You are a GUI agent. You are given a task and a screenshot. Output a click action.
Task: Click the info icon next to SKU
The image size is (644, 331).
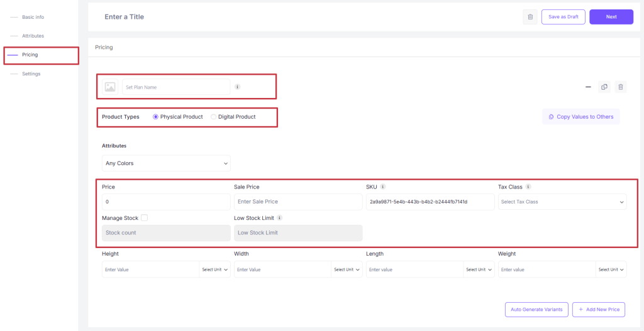[x=382, y=187]
